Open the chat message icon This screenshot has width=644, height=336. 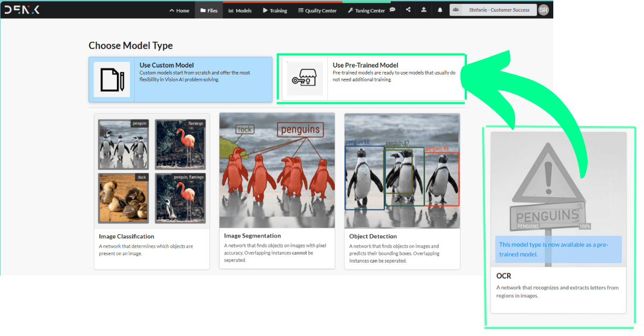click(392, 10)
